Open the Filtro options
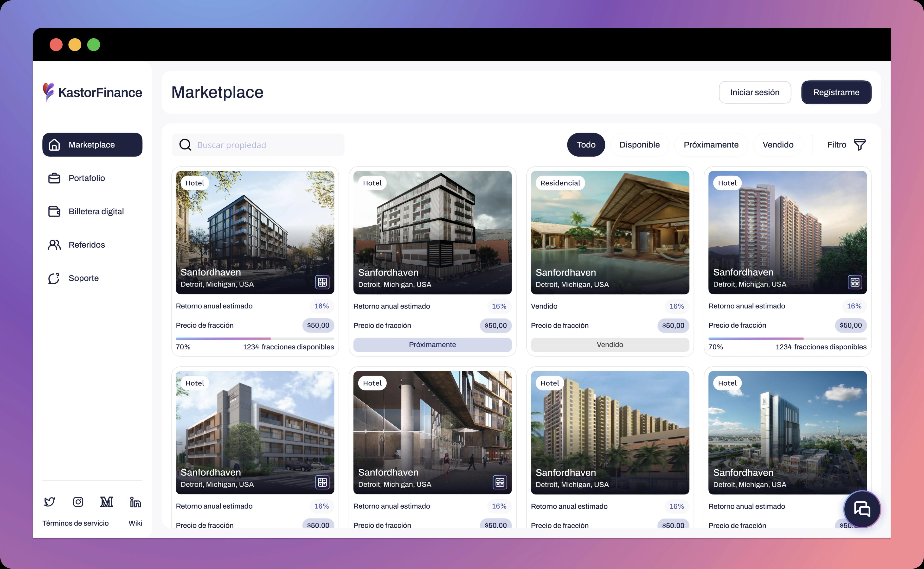This screenshot has width=924, height=569. tap(847, 145)
